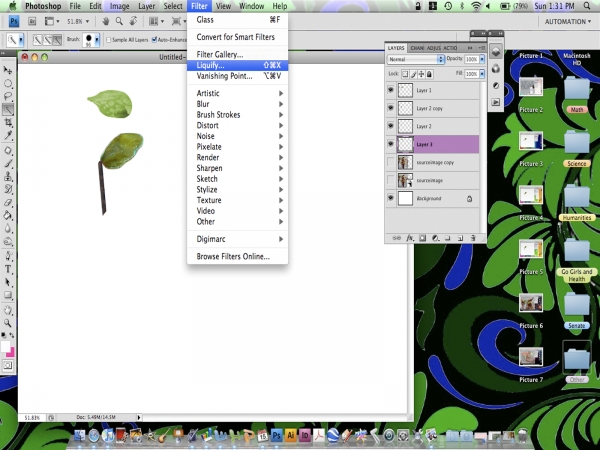This screenshot has width=600, height=450.
Task: Click the Delete layer trash icon
Action: tap(473, 238)
